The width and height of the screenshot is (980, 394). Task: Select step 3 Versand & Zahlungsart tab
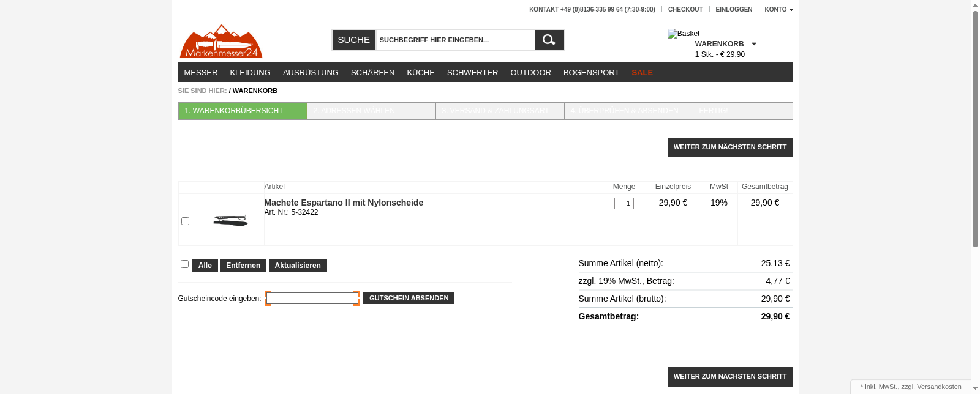click(500, 111)
